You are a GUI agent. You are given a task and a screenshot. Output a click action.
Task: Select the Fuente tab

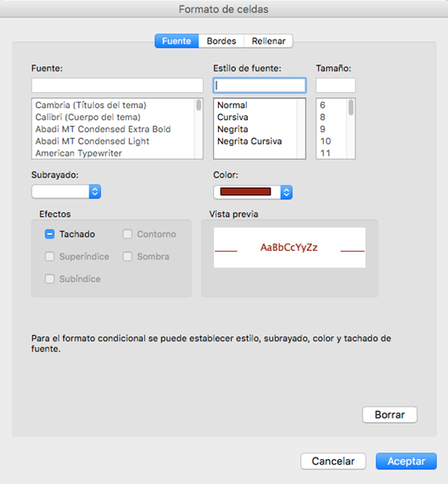click(x=177, y=41)
